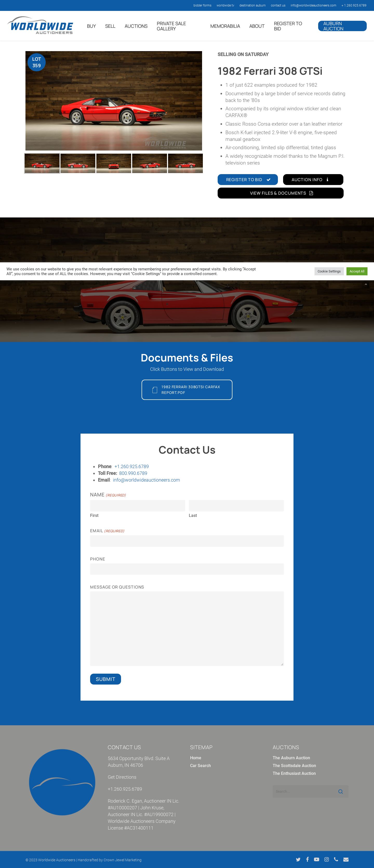Click the Auction Info button

click(313, 180)
